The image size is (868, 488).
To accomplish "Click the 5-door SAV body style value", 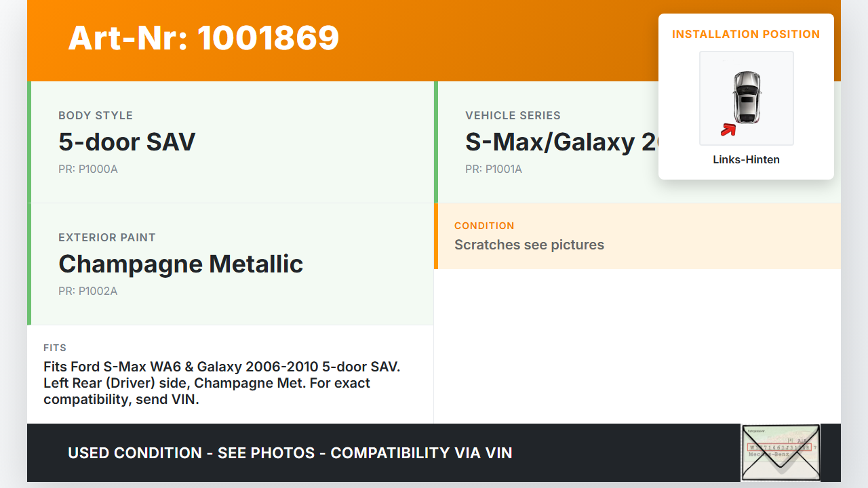I will click(x=127, y=142).
